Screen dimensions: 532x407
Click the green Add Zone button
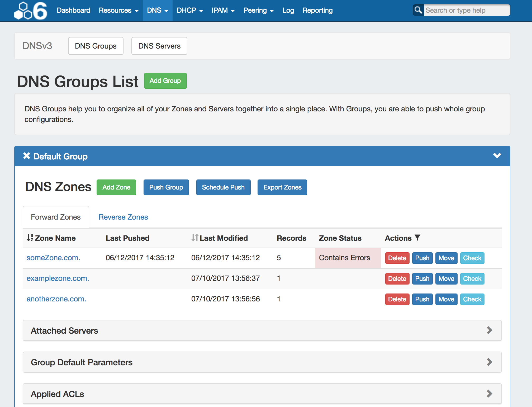point(116,187)
